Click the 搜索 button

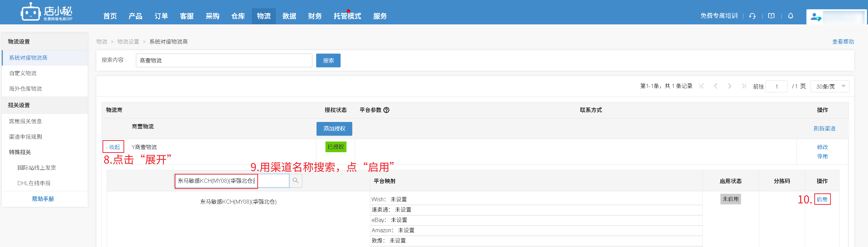[328, 60]
